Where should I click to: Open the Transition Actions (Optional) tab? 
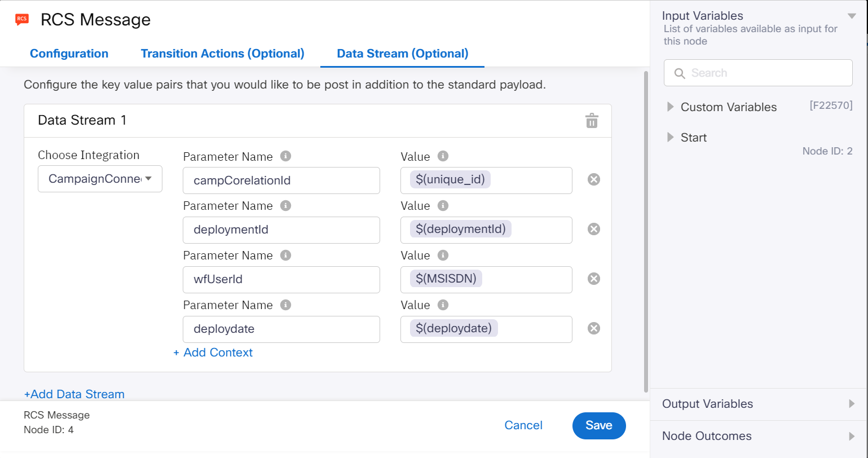222,53
